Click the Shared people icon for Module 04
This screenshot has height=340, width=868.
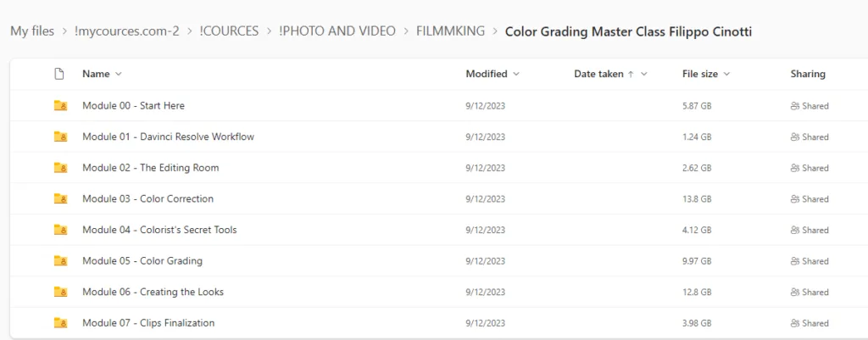pyautogui.click(x=794, y=230)
